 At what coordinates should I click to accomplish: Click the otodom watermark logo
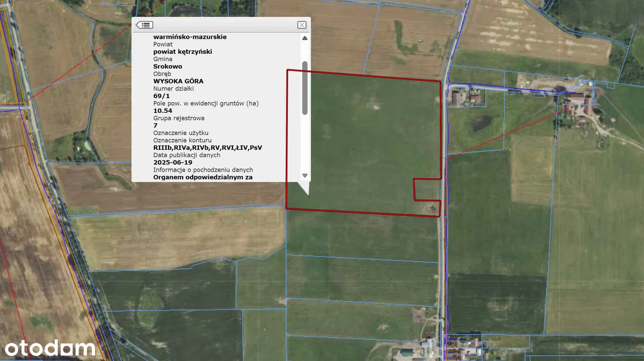pos(50,348)
